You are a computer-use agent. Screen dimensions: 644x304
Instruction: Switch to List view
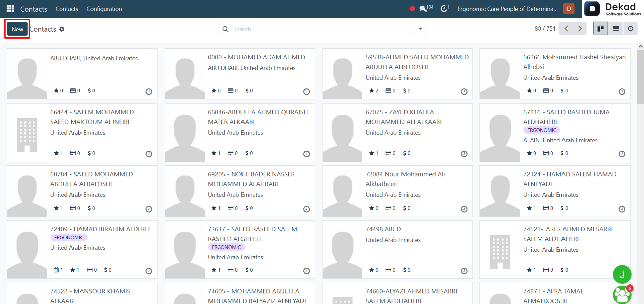[x=615, y=29]
